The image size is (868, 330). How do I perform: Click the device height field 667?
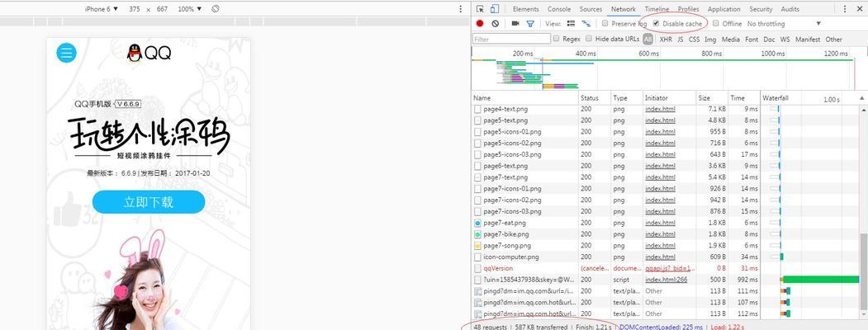pyautogui.click(x=162, y=9)
